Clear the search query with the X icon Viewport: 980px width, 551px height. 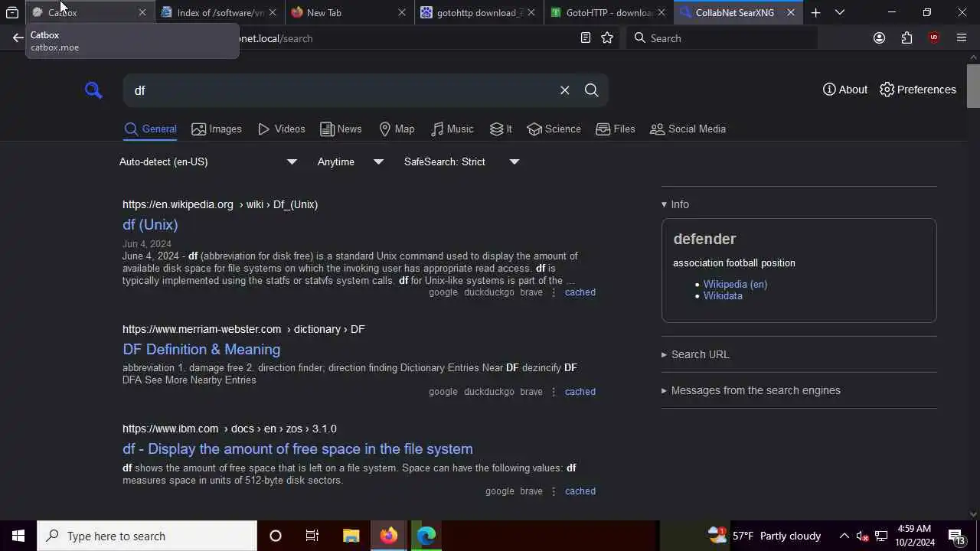point(565,90)
